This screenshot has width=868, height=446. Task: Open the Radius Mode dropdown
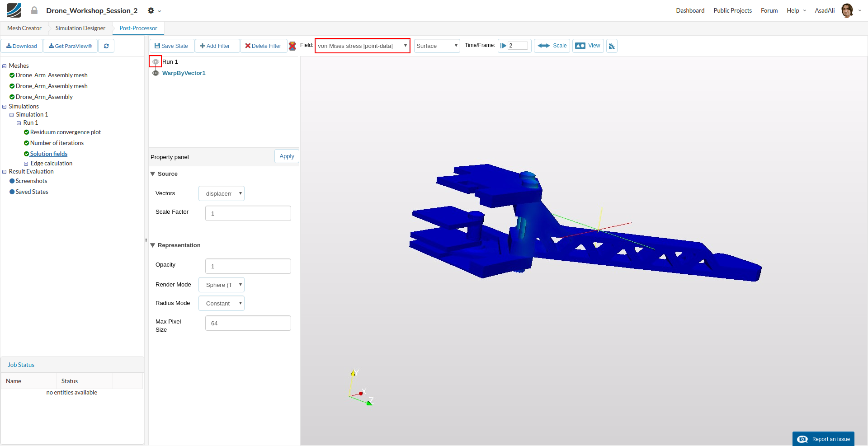pos(222,304)
